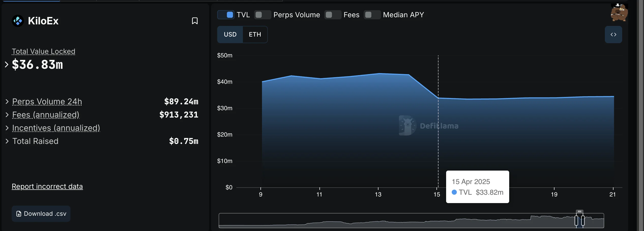Toggle the TVL chart series off
Image resolution: width=644 pixels, height=231 pixels.
click(x=226, y=15)
